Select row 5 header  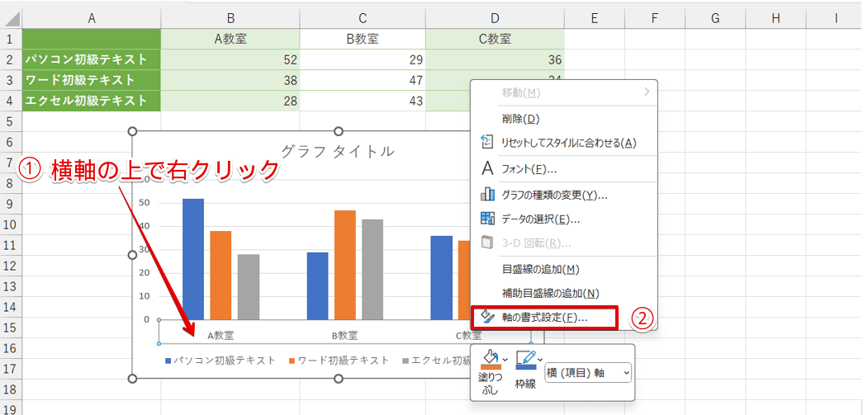pyautogui.click(x=10, y=121)
